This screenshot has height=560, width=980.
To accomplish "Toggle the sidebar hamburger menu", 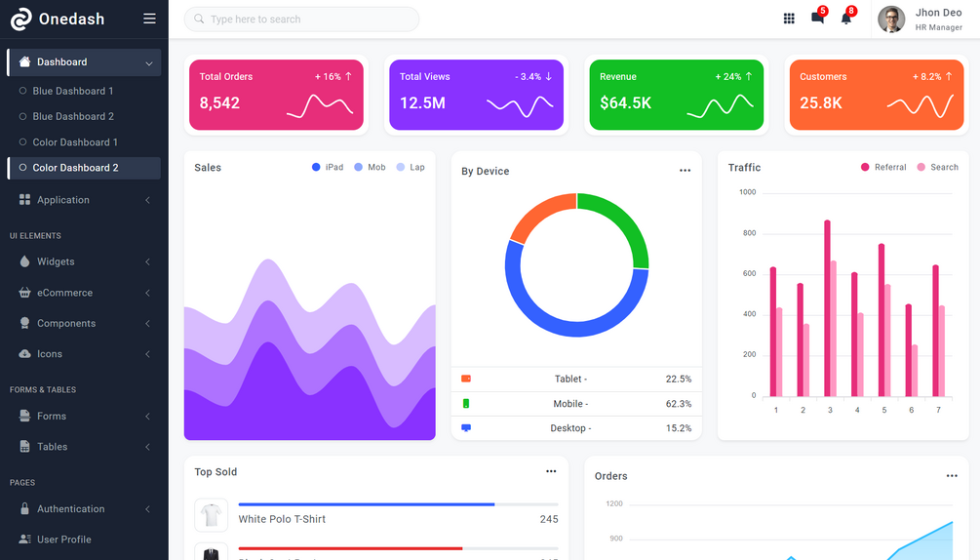I will click(x=149, y=19).
